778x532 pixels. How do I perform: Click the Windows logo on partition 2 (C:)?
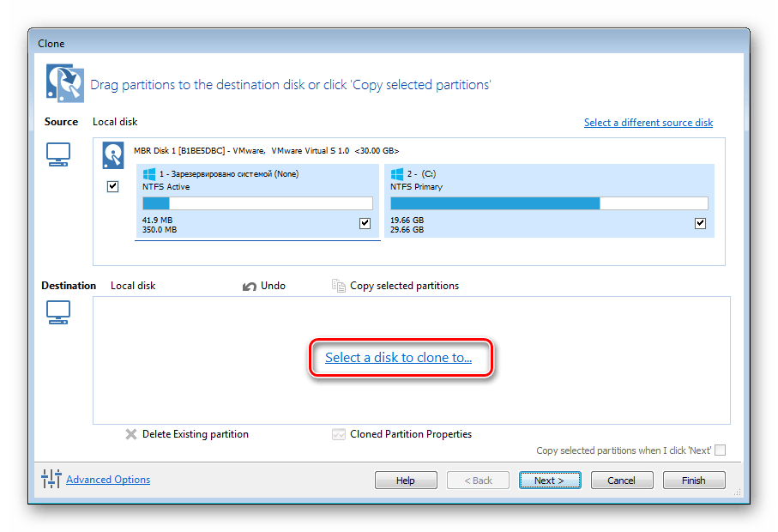[x=397, y=174]
